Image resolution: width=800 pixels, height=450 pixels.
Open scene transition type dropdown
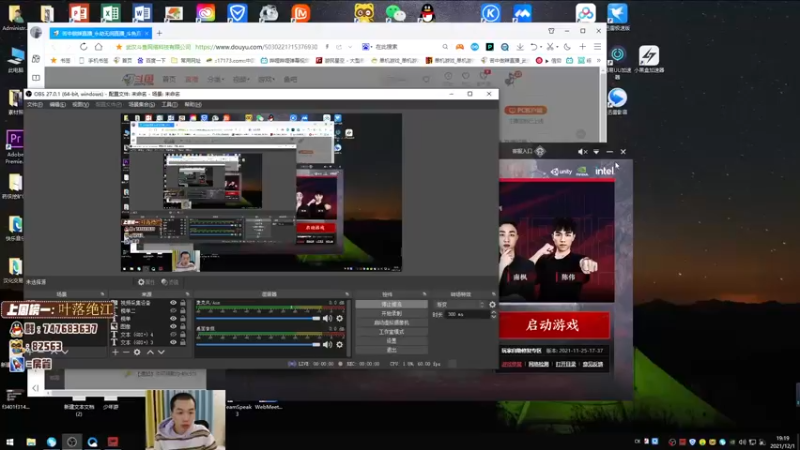[x=458, y=305]
